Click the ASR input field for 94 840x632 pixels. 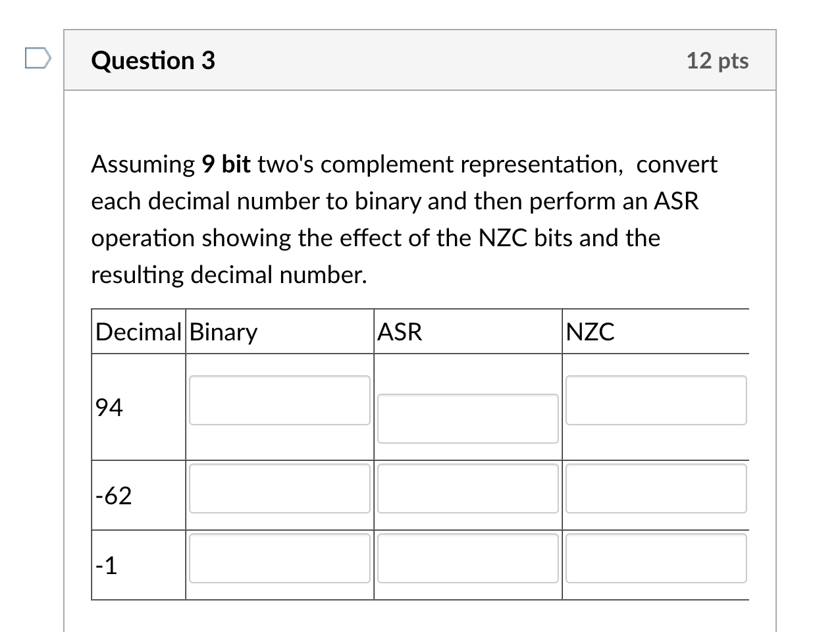[467, 419]
